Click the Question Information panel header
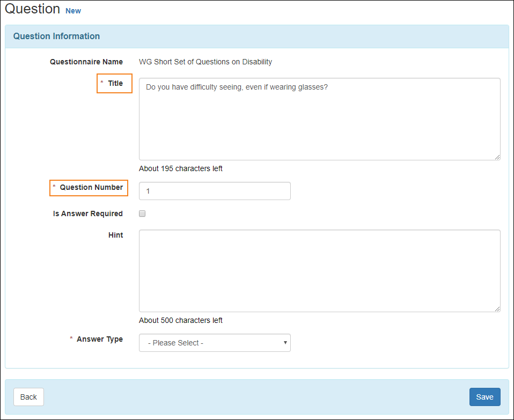The height and width of the screenshot is (420, 514). [x=256, y=36]
